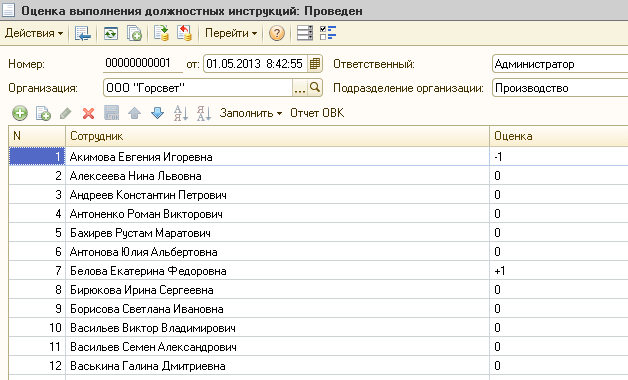The width and height of the screenshot is (628, 380).
Task: Open calendar picker next to the date
Action: [x=315, y=64]
